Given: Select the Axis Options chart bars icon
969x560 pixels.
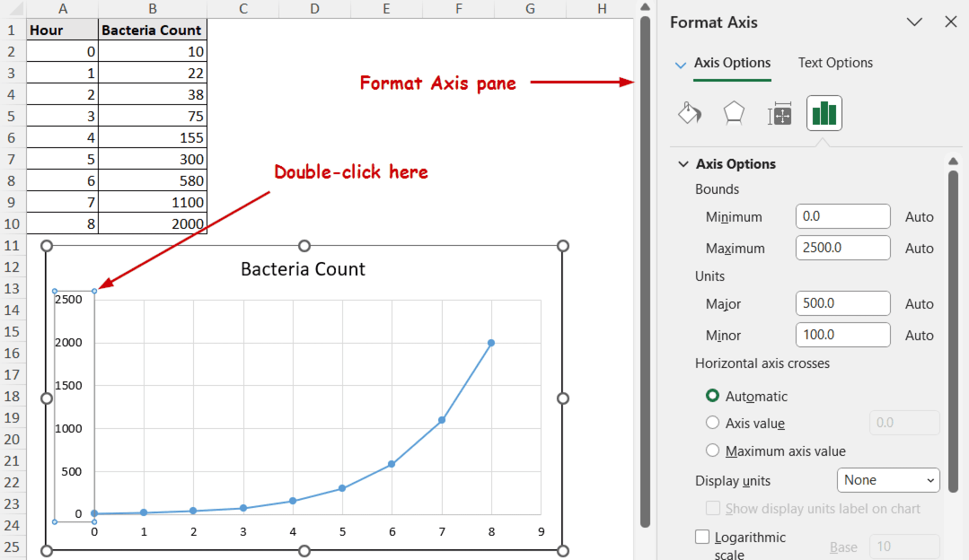Looking at the screenshot, I should click(x=823, y=114).
